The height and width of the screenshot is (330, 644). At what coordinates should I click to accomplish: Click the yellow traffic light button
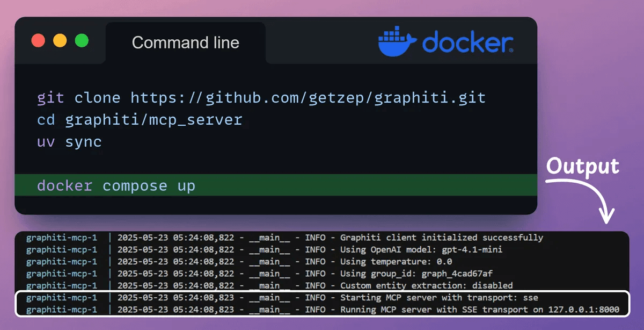tap(60, 40)
